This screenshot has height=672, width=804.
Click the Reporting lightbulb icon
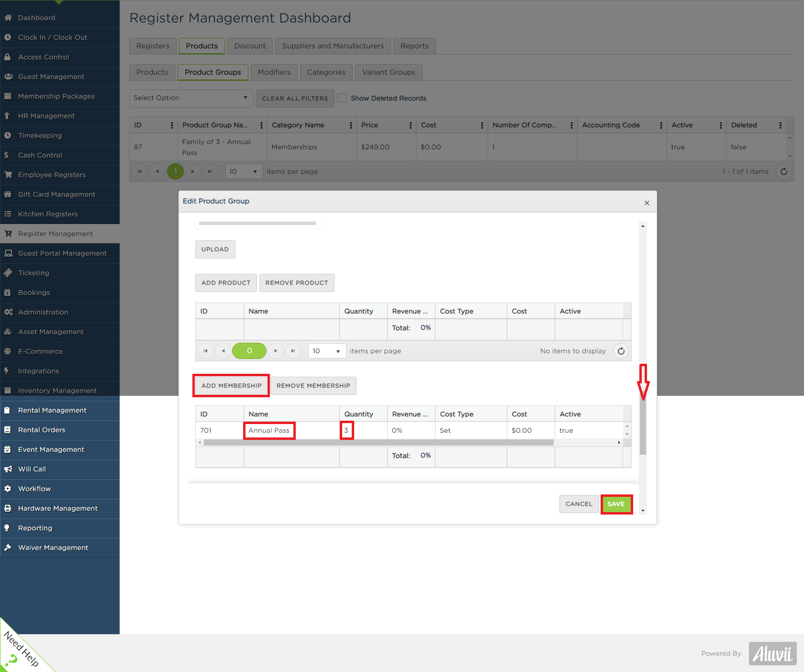pos(7,528)
